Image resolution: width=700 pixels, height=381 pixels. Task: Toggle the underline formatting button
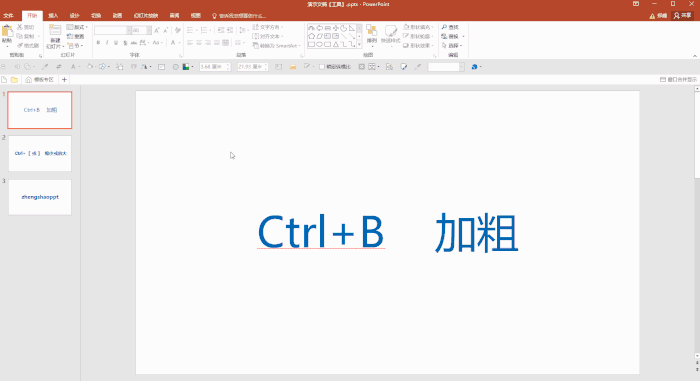pos(116,43)
